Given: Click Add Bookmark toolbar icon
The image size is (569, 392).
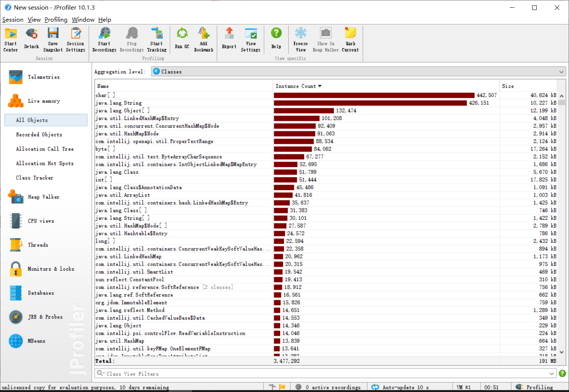Looking at the screenshot, I should point(203,40).
